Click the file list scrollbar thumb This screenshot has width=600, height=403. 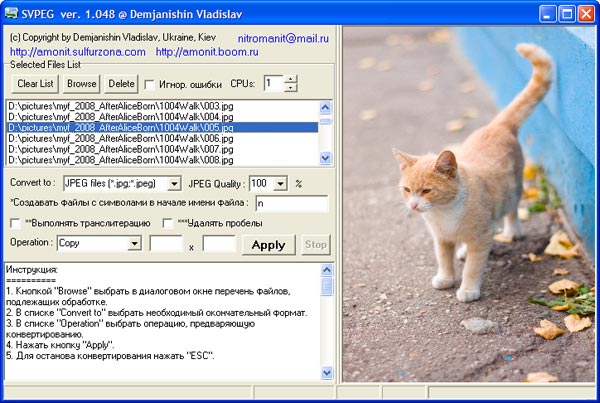[326, 121]
